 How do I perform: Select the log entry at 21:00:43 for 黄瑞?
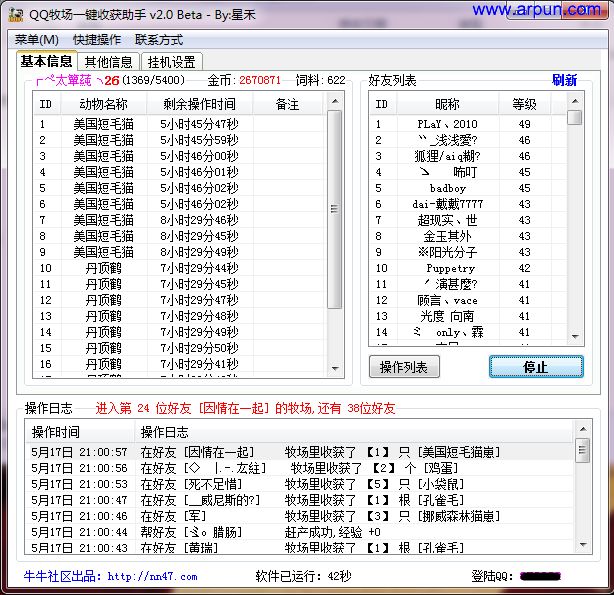click(300, 547)
